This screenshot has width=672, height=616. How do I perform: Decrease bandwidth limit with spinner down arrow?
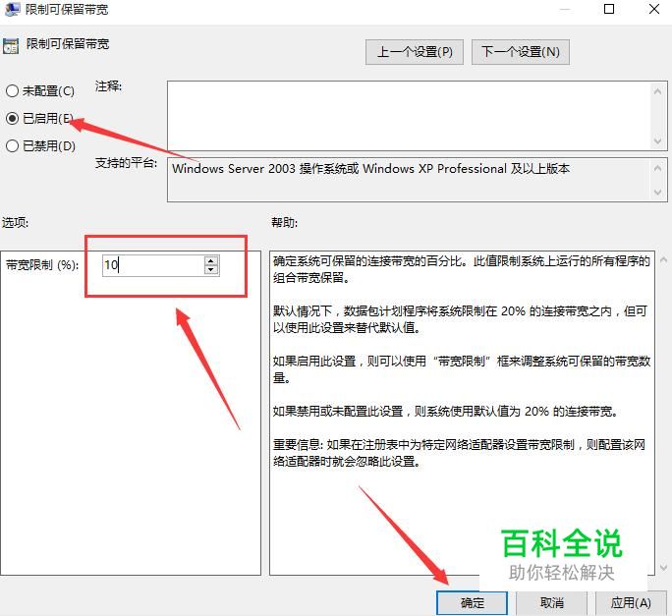coord(210,269)
